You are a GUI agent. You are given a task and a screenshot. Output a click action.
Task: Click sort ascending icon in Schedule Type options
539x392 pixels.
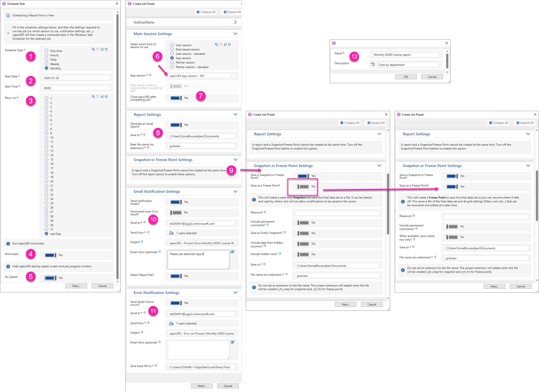(x=106, y=49)
